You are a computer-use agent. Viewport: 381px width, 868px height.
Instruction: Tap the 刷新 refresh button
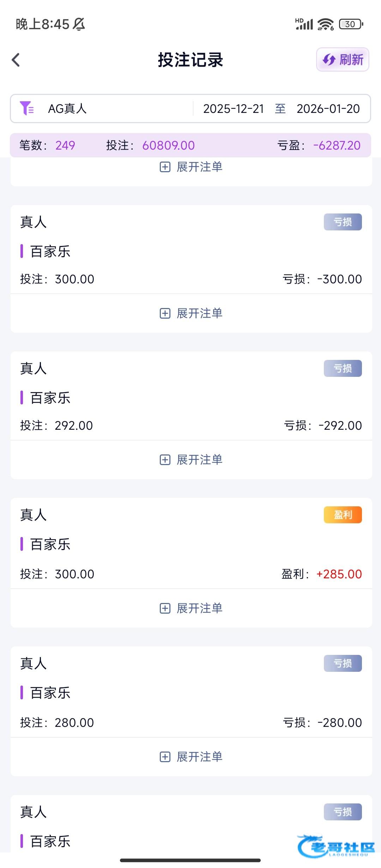click(343, 60)
